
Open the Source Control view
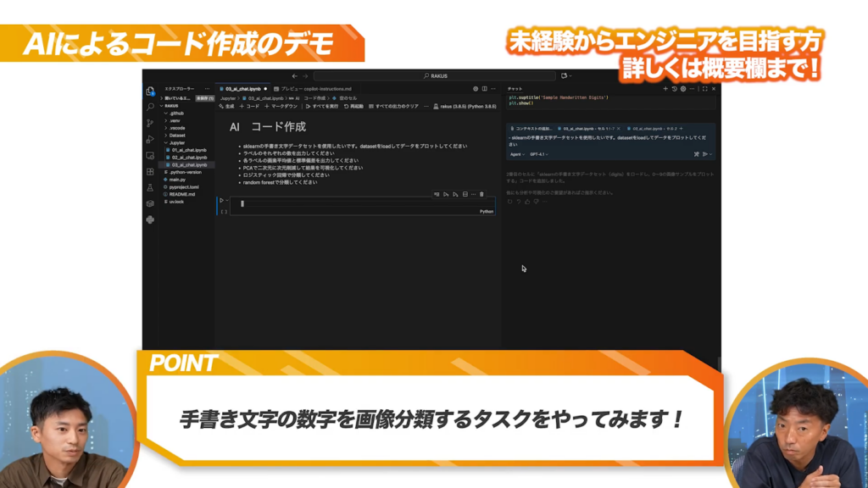coord(150,123)
